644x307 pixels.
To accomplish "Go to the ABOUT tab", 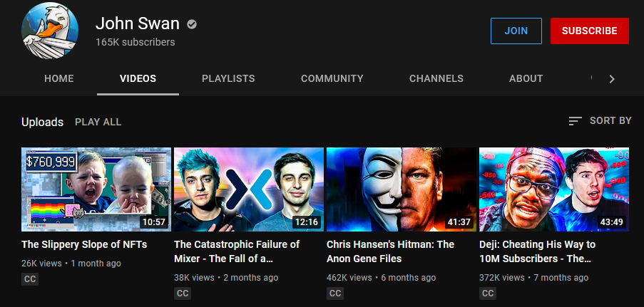I will 526,79.
